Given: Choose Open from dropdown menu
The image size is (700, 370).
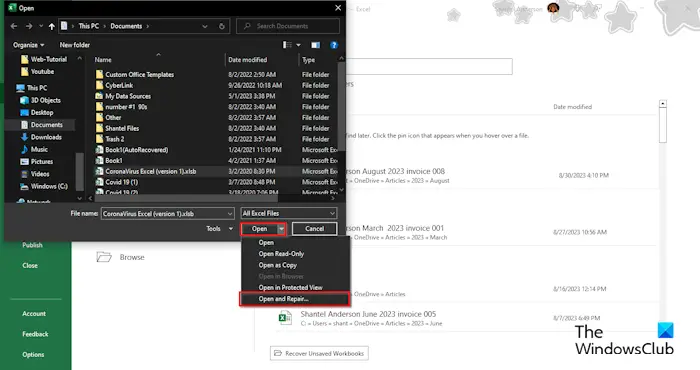Looking at the screenshot, I should pyautogui.click(x=266, y=243).
